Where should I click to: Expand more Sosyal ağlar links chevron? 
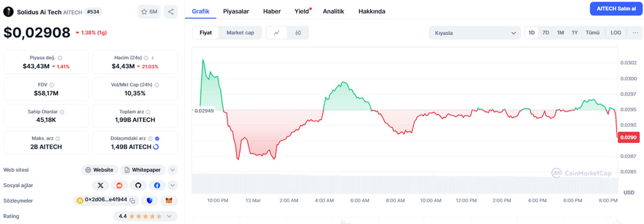click(x=172, y=185)
